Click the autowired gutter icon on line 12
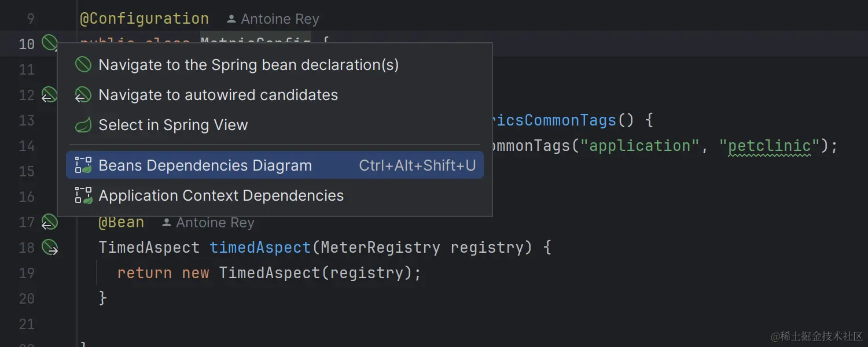Viewport: 868px width, 347px height. 49,94
